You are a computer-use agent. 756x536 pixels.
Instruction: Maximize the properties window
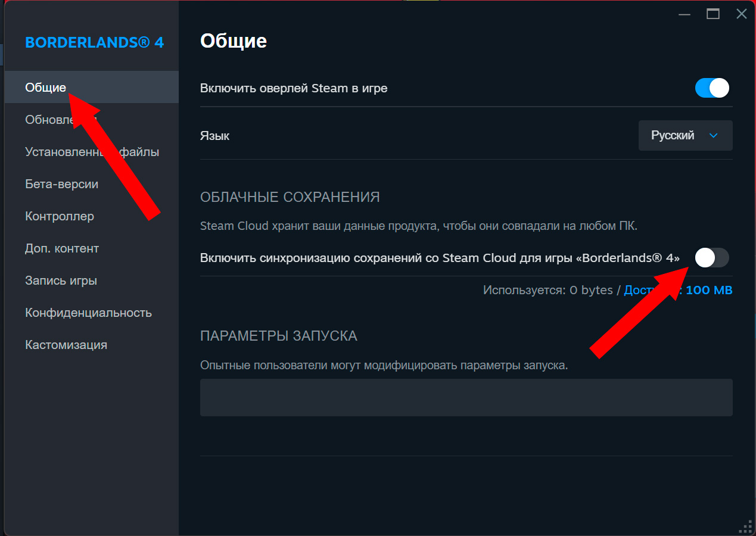713,14
